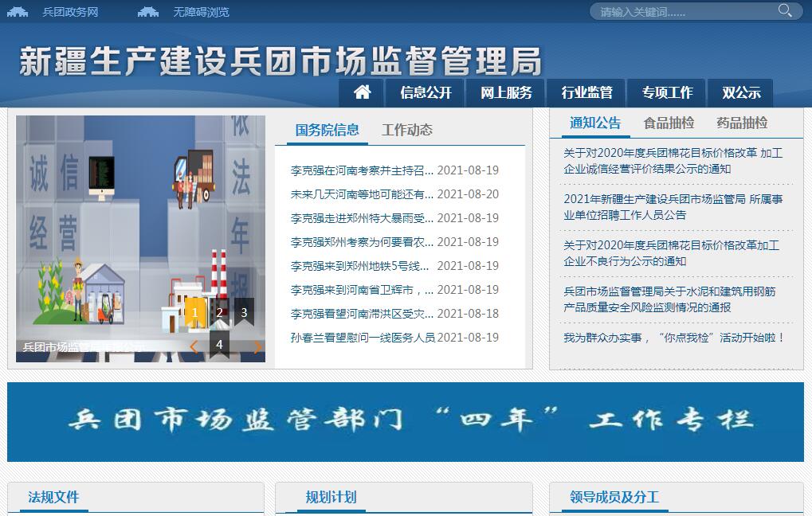812x516 pixels.
Task: Advance carousel with the next arrow
Action: click(257, 346)
